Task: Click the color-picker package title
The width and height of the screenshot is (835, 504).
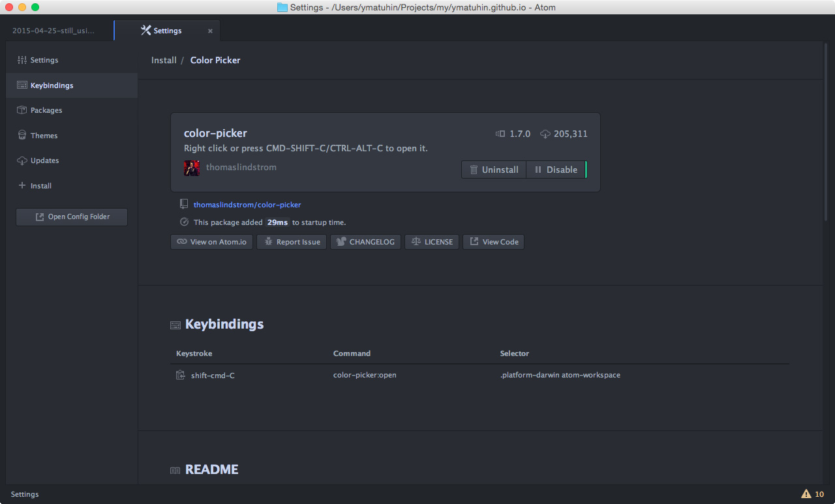Action: pos(215,133)
